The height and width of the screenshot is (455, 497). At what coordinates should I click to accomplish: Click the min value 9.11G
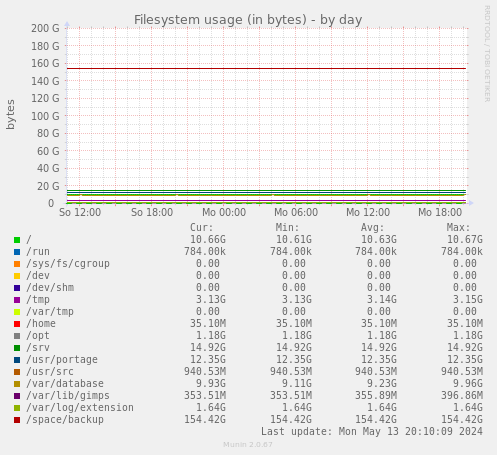coord(297,383)
